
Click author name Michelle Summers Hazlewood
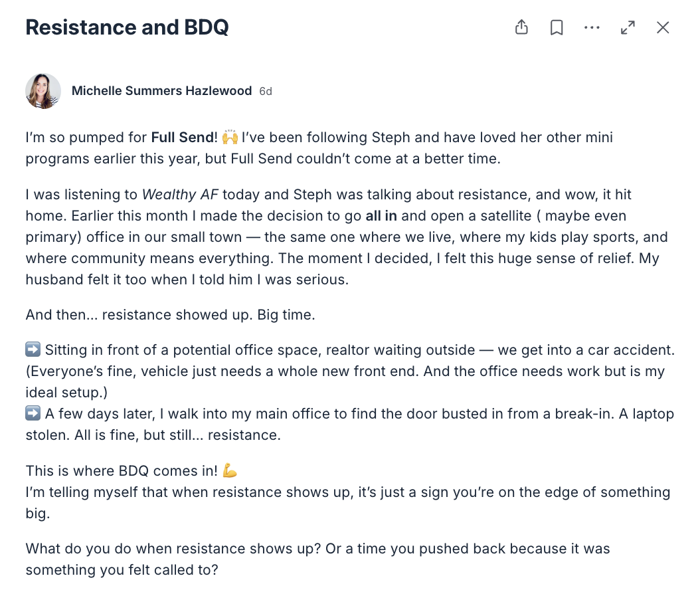(x=161, y=90)
